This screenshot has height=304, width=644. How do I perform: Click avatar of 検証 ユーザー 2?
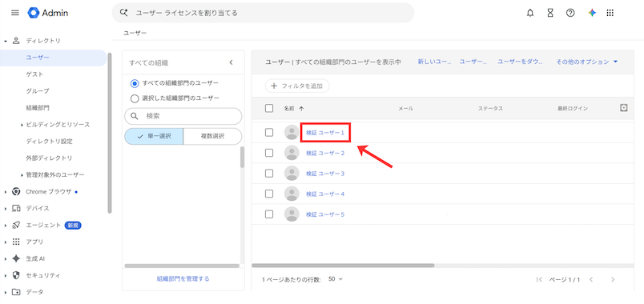coord(292,153)
